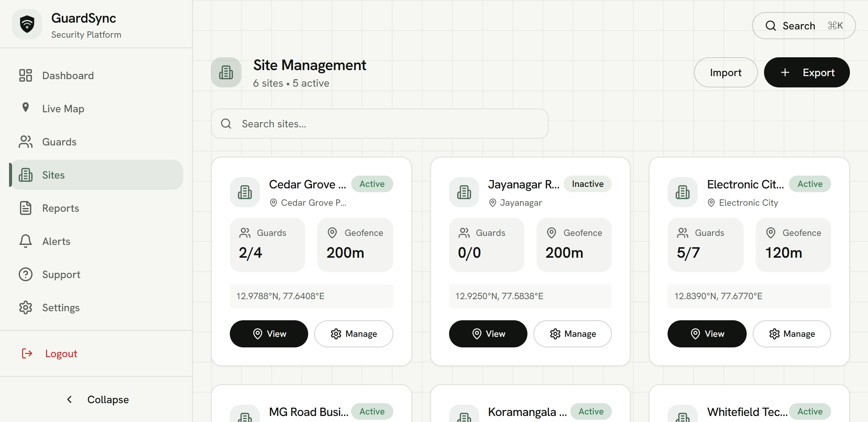868x422 pixels.
Task: Focus the Search sites field
Action: click(x=380, y=124)
